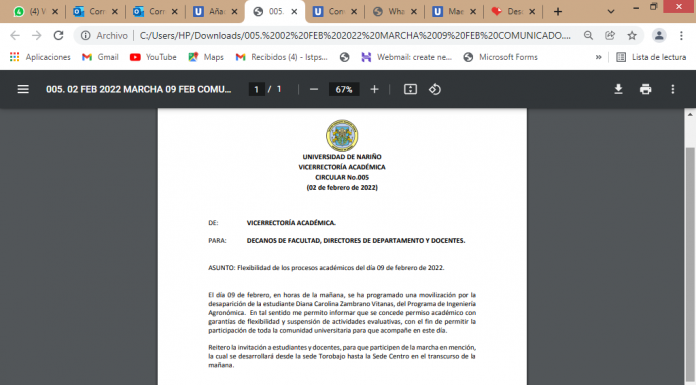
Task: Open a new browser tab
Action: (558, 12)
